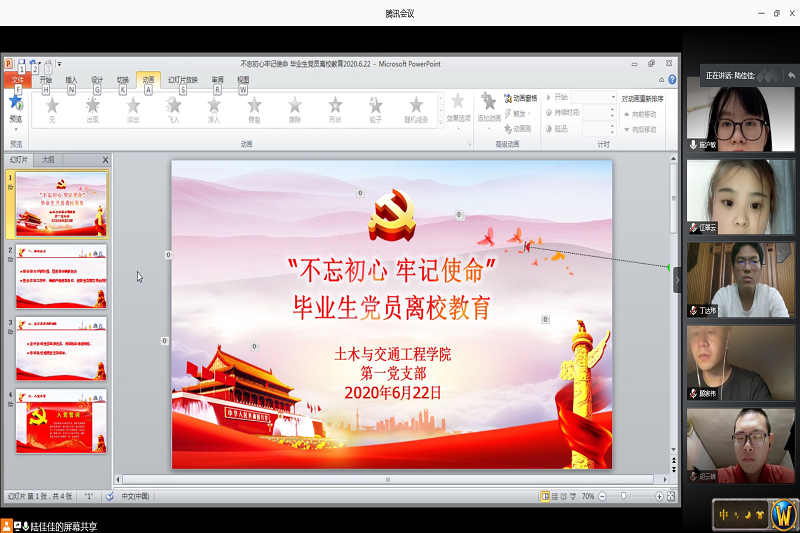Open the Slide Show (幻灯片放映) ribbon tab
This screenshot has height=533, width=800.
coord(183,80)
